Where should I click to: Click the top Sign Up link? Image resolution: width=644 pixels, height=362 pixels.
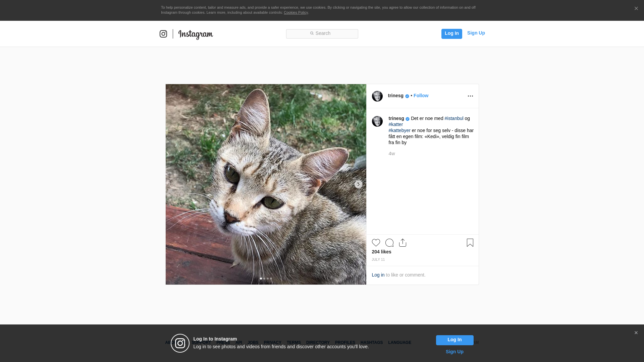click(x=476, y=33)
